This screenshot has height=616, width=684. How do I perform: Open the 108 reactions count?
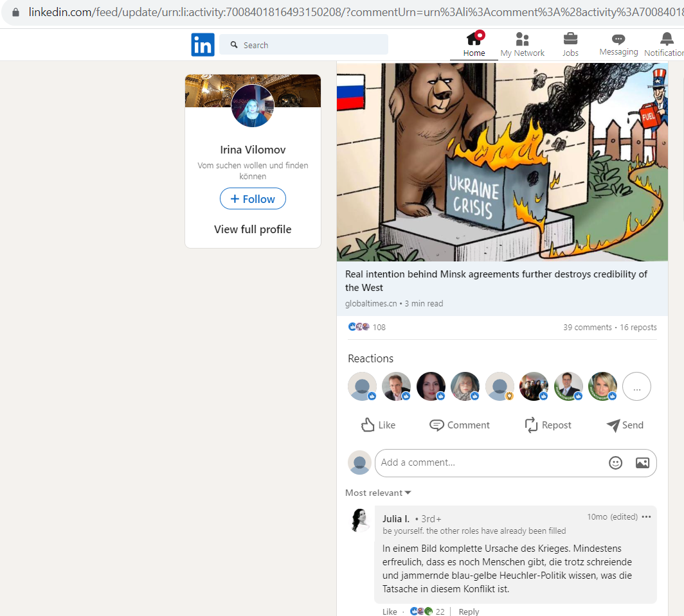[379, 328]
